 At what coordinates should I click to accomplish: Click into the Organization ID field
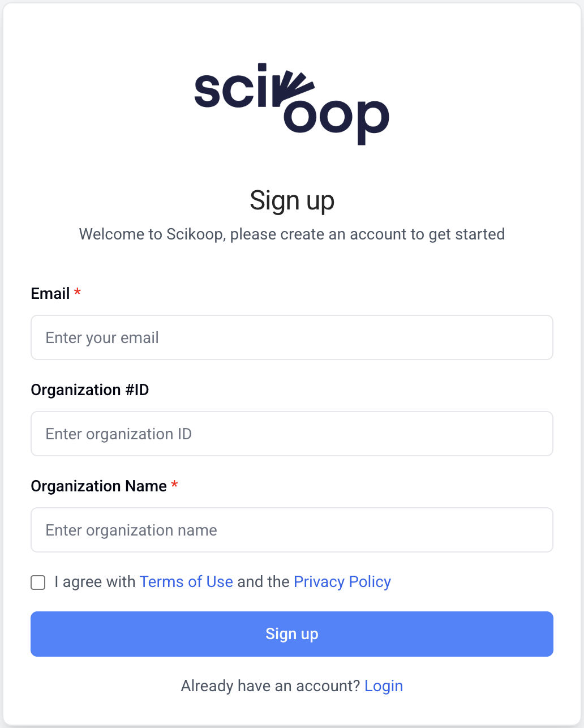click(292, 434)
